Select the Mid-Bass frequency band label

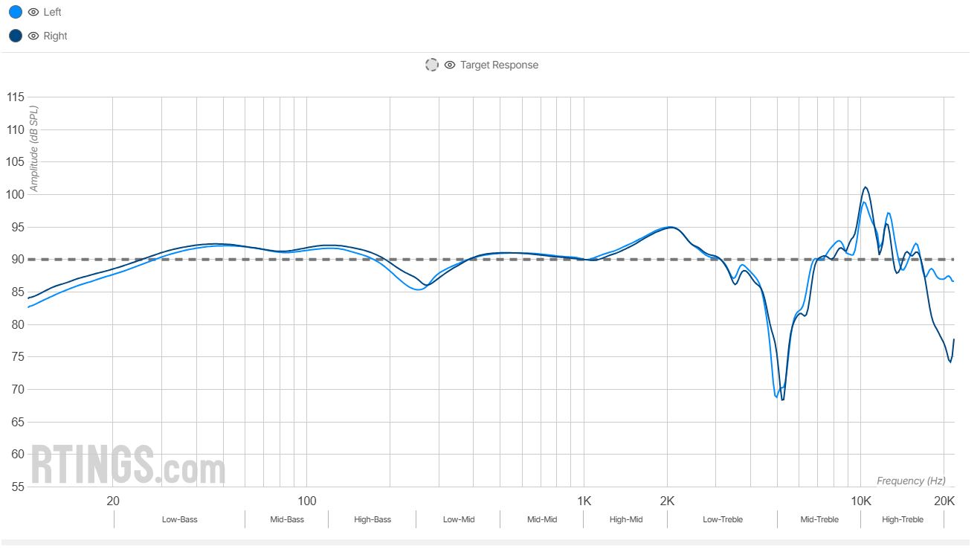click(x=287, y=519)
